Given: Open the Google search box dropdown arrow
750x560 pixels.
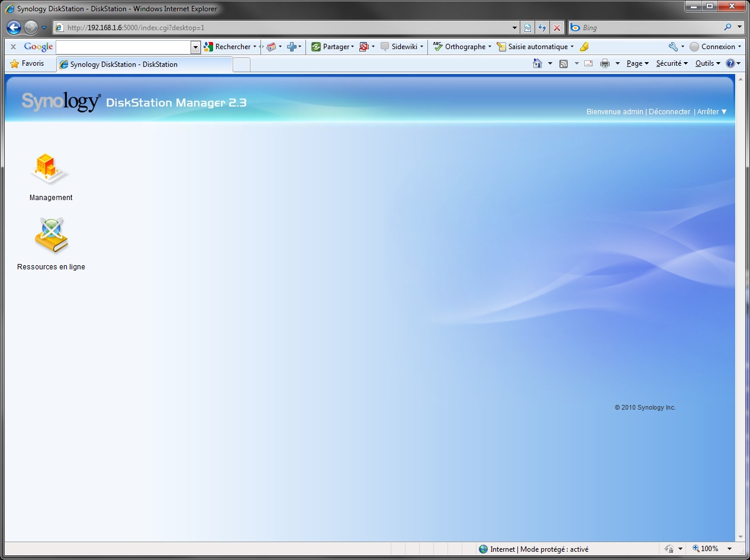Looking at the screenshot, I should tap(196, 47).
